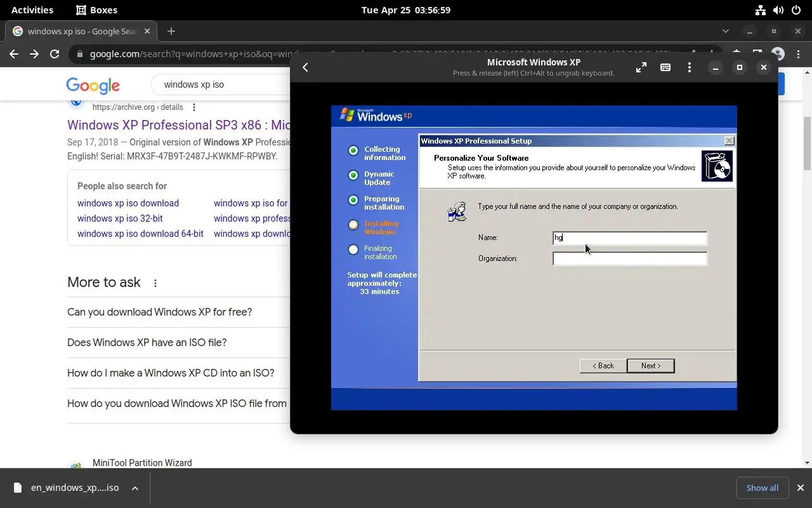Viewport: 812px width, 508px height.
Task: Click the Chrome back arrow
Action: click(14, 54)
